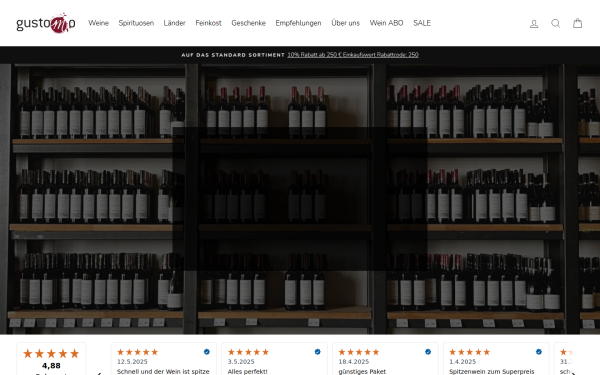This screenshot has width=600, height=375.
Task: Open the SALE page
Action: [x=422, y=23]
